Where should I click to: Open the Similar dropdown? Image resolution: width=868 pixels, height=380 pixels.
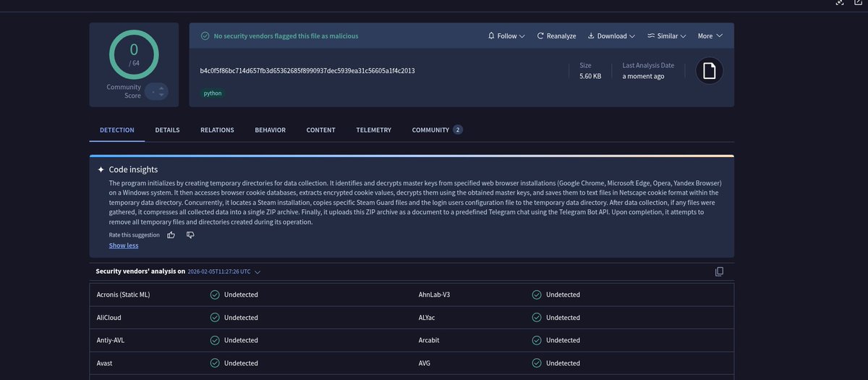pos(668,35)
